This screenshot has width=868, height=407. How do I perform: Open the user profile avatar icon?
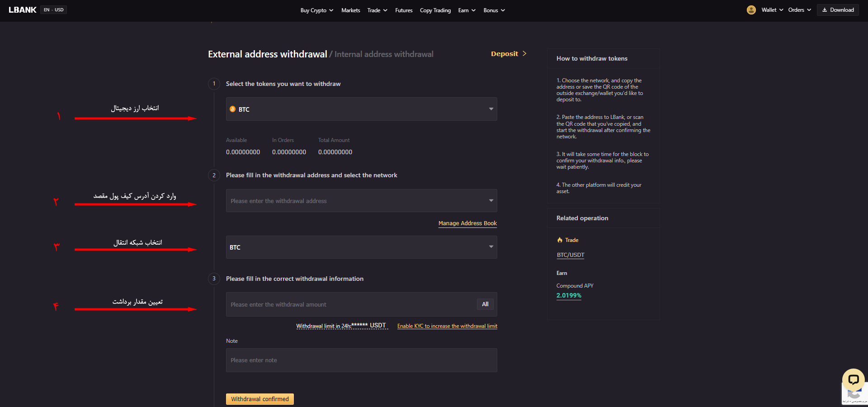pos(751,10)
